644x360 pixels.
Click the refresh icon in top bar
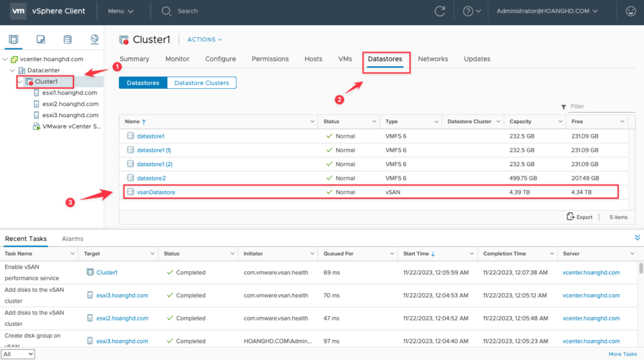[440, 11]
